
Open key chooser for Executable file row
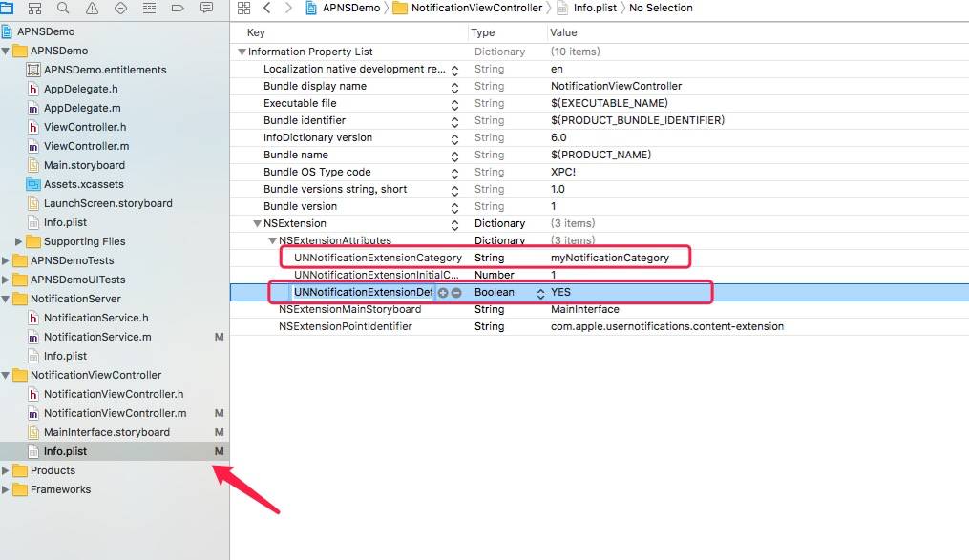pos(454,105)
